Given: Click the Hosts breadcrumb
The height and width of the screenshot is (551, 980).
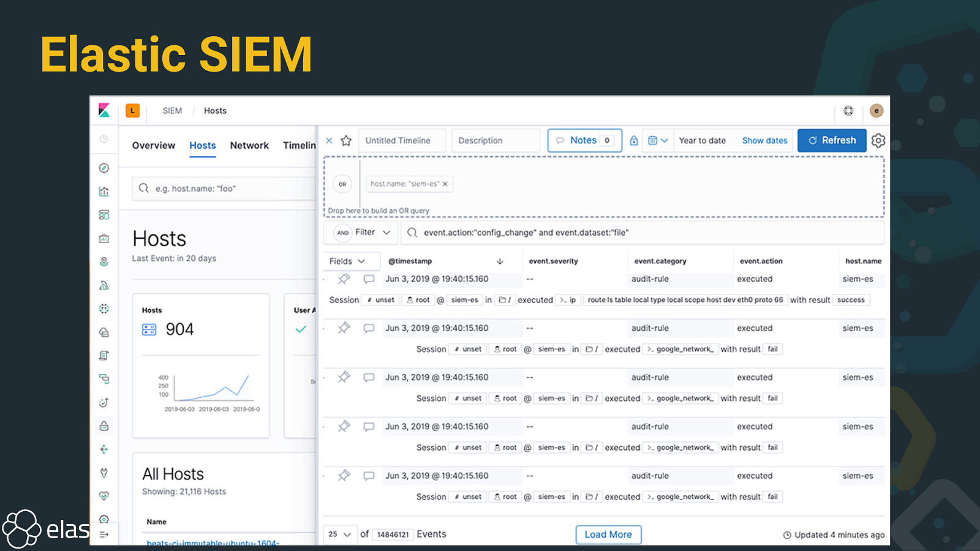Looking at the screenshot, I should 215,111.
